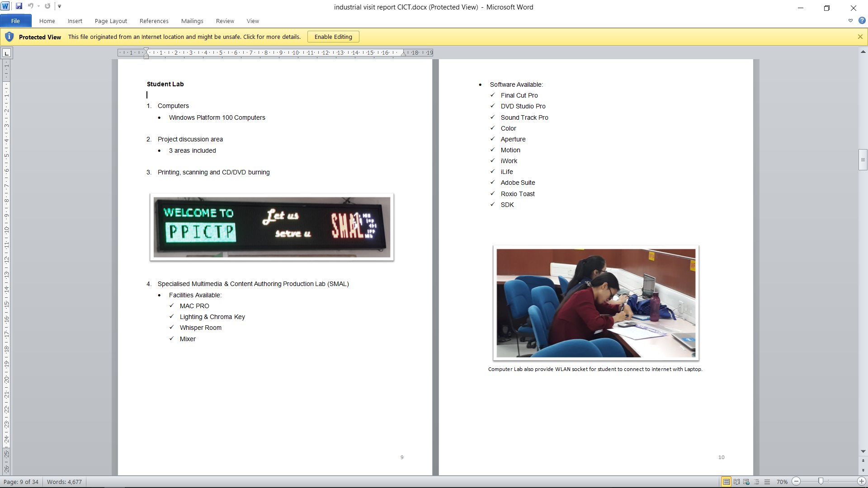Open the File tab
868x488 pixels.
(15, 21)
